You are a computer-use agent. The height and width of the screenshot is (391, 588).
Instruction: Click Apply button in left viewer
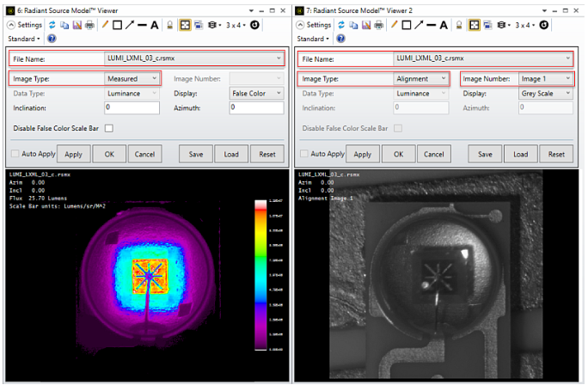click(74, 154)
